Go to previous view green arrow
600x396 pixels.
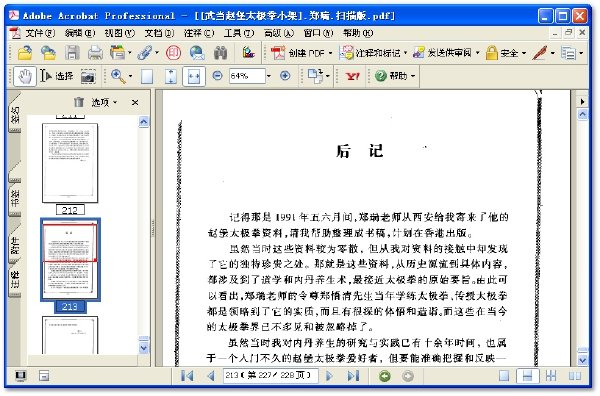coord(385,376)
